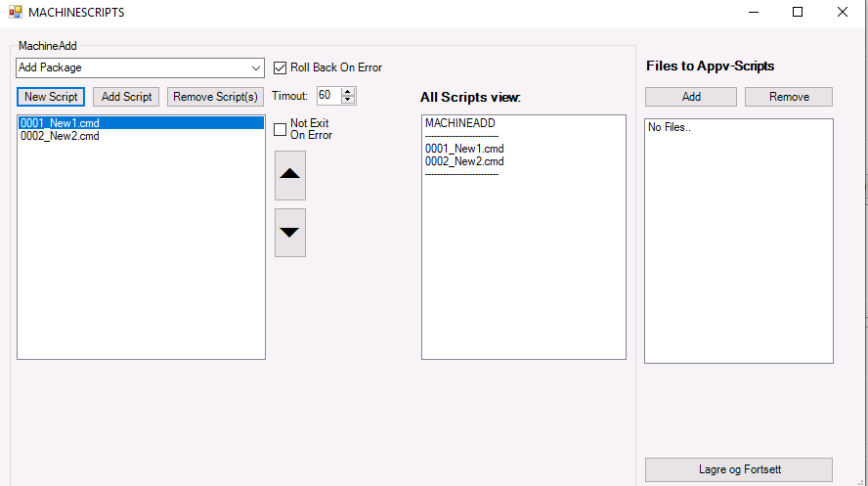Select 0001_New1.cmd in the script list
The height and width of the screenshot is (486, 868).
tap(60, 123)
